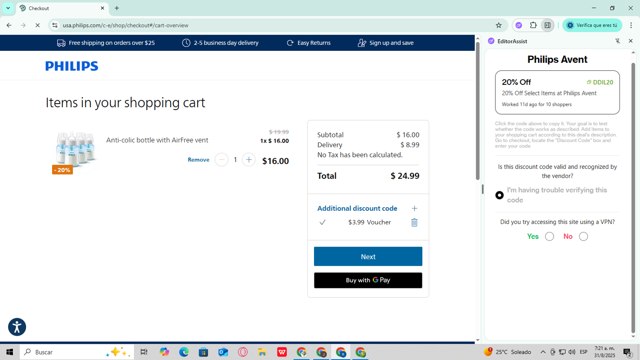The height and width of the screenshot is (360, 640).
Task: Click '2-5 business day delivery' banner item
Action: (x=220, y=43)
